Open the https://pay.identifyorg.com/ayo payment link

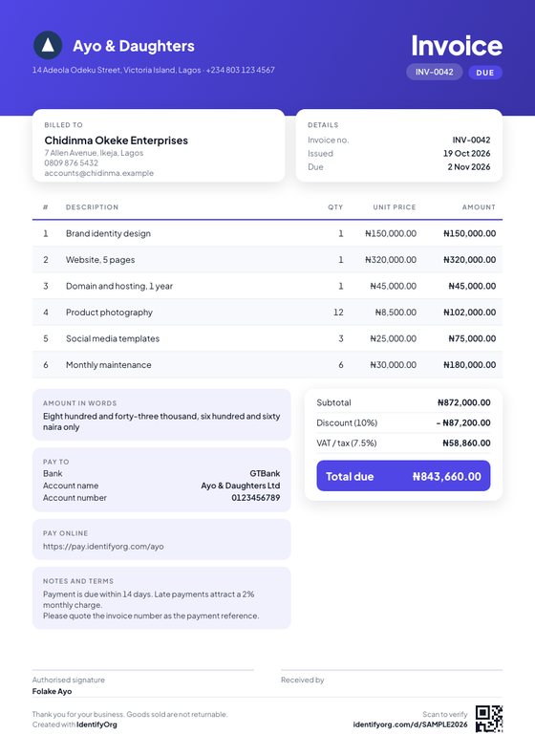[103, 547]
